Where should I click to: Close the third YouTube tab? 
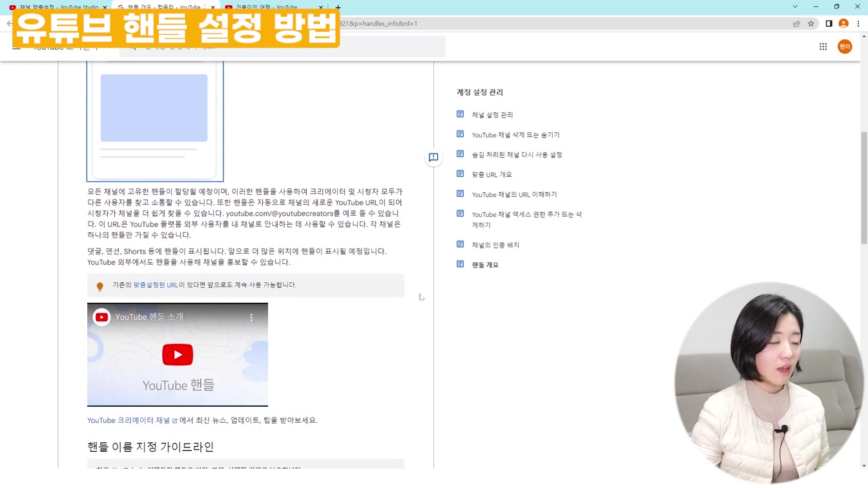[320, 8]
